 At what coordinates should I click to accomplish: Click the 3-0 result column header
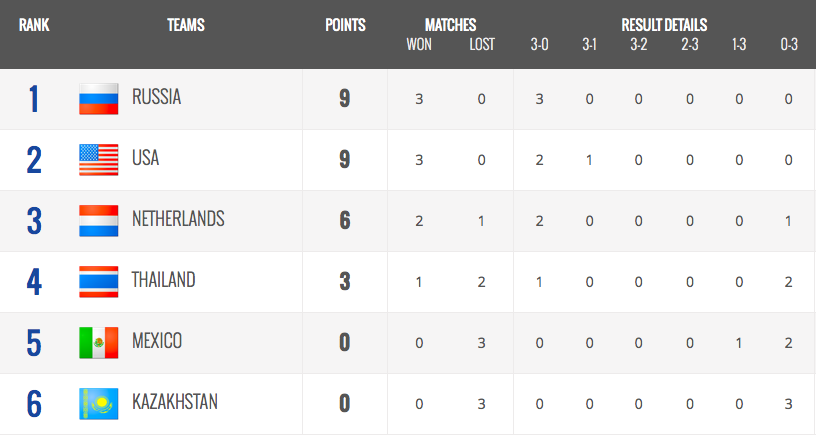540,45
